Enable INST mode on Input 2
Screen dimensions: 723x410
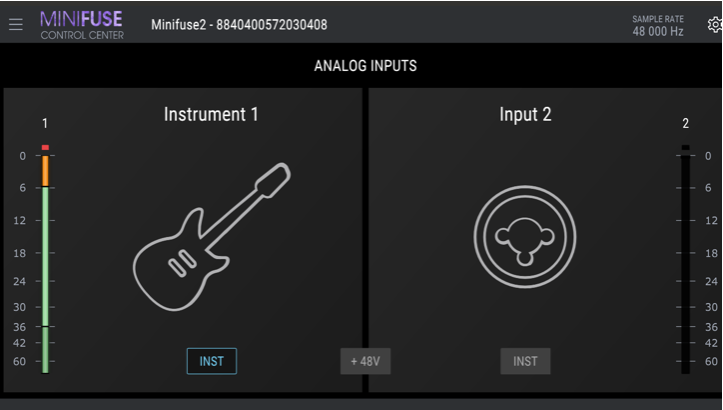[x=525, y=361]
